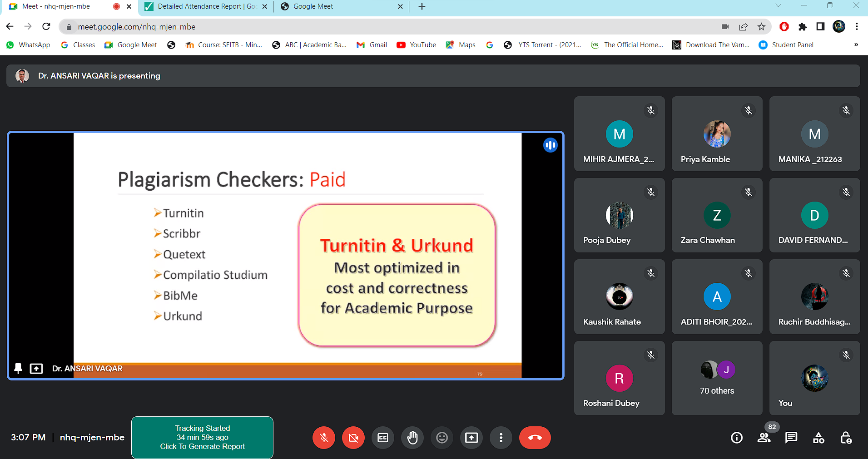
Task: Click the muted mic icon on Pooja Dubey's tile
Action: [x=651, y=192]
